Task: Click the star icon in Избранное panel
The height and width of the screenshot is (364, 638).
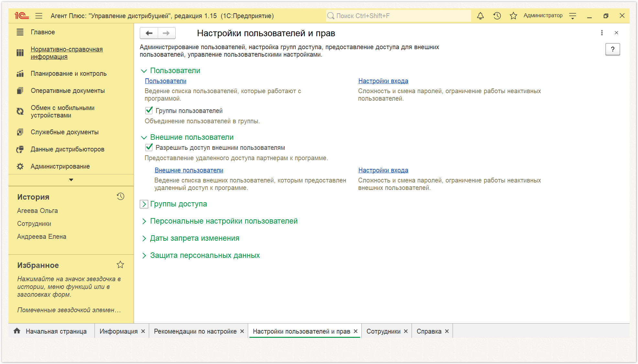Action: (120, 265)
